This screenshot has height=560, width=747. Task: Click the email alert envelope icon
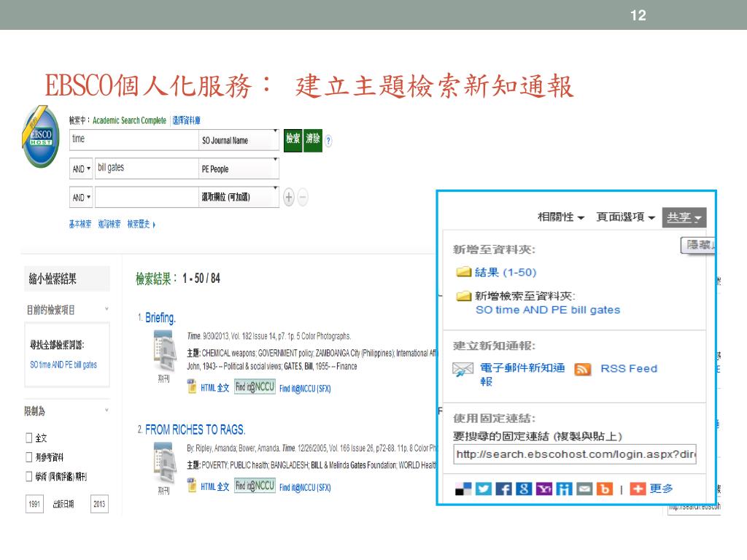coord(462,370)
